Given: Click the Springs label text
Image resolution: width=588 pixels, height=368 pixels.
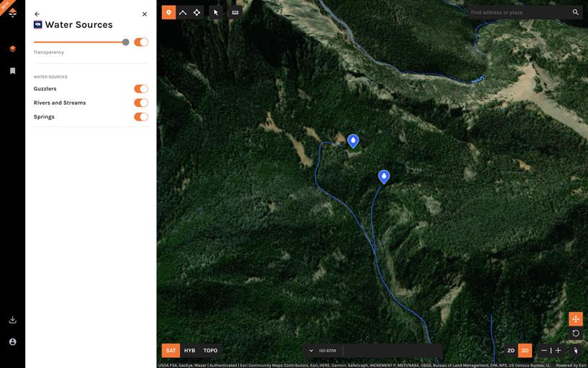Looking at the screenshot, I should [44, 117].
